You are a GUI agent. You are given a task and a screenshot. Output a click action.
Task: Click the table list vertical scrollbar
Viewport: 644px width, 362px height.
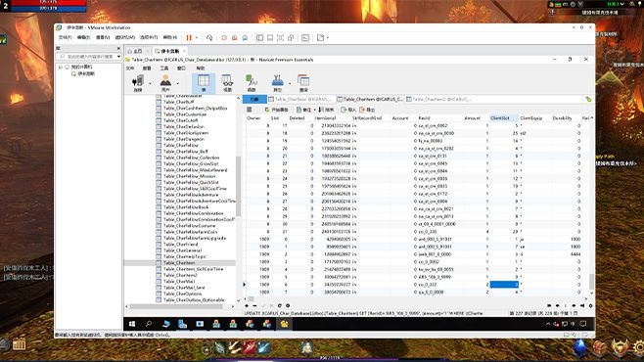pyautogui.click(x=238, y=186)
